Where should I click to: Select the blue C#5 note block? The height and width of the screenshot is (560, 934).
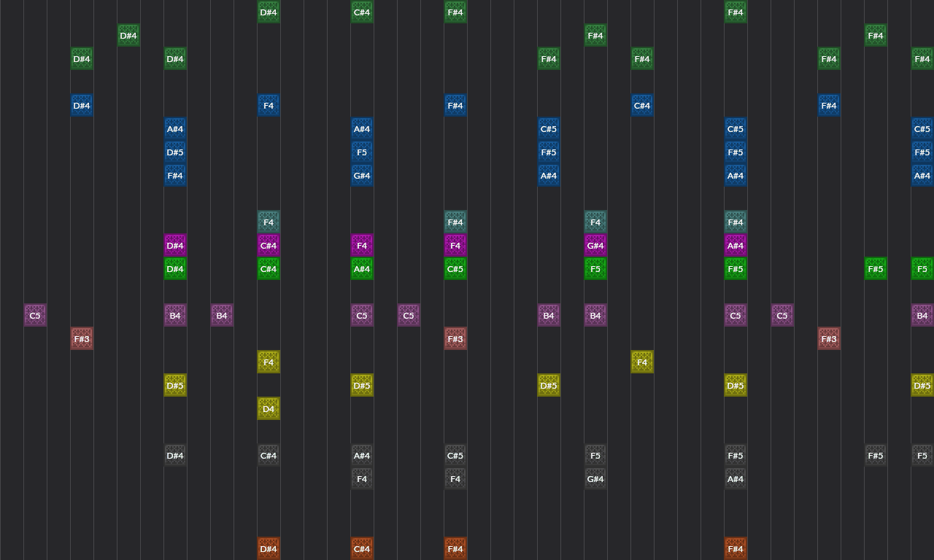click(549, 128)
